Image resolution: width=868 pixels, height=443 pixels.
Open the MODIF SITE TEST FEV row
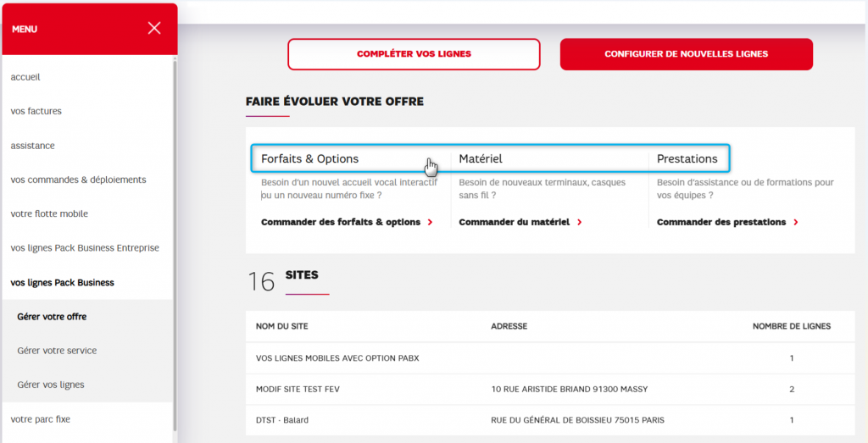click(298, 389)
